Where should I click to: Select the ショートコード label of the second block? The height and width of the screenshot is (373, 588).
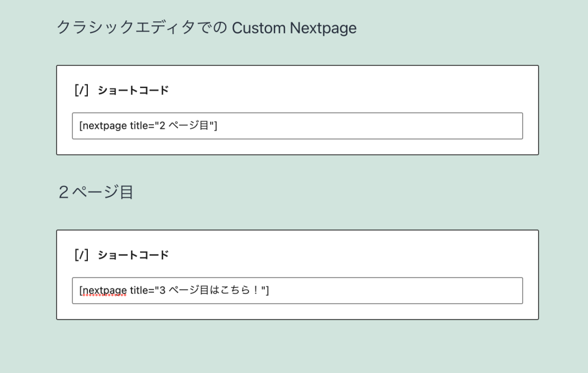pos(133,255)
